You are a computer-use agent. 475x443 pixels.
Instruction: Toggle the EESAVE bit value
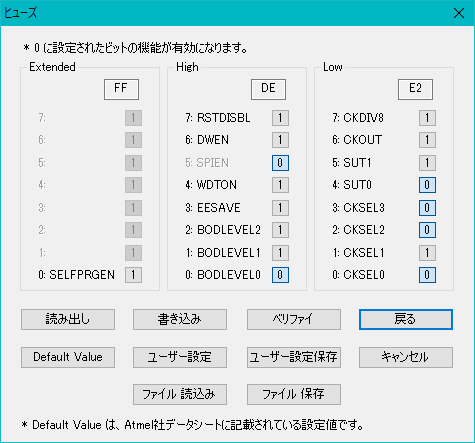coord(280,208)
